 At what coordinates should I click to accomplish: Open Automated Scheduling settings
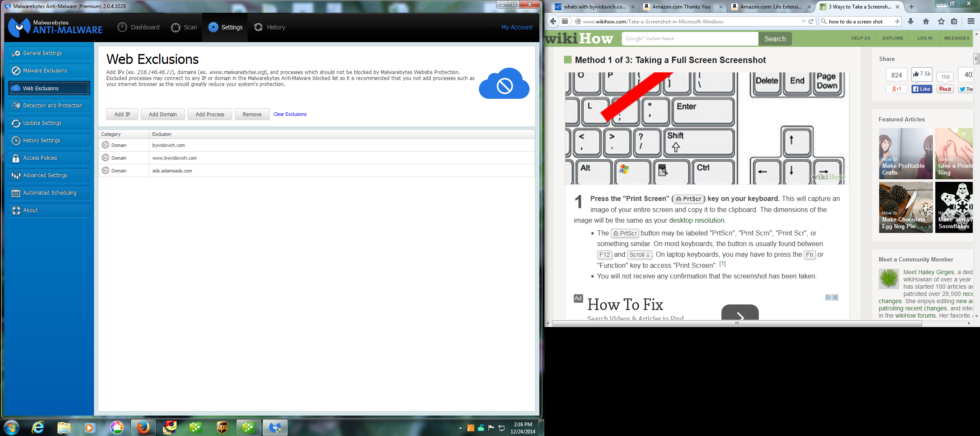click(x=49, y=193)
